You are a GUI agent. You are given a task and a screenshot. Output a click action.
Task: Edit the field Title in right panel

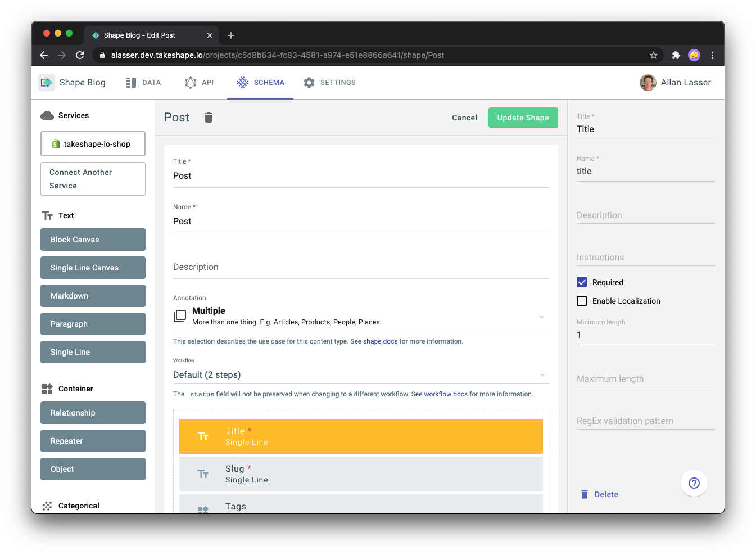[646, 129]
